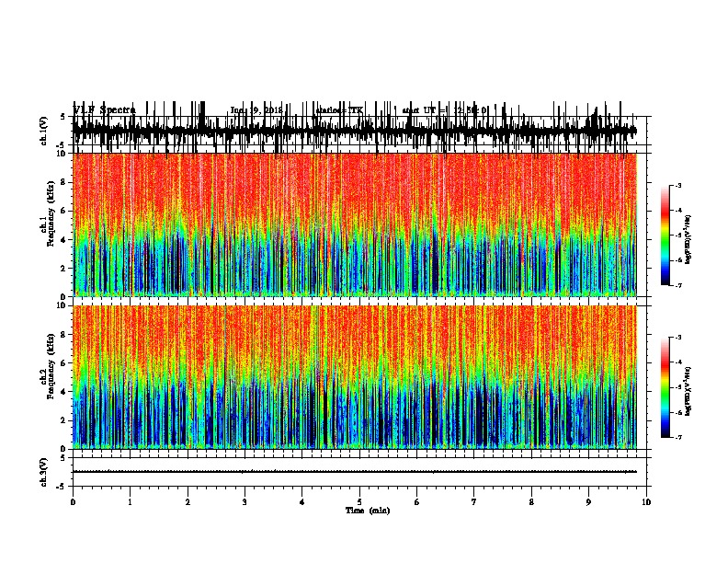The width and height of the screenshot is (728, 563).
Task: Click time axis tick label '1'
Action: coord(130,502)
